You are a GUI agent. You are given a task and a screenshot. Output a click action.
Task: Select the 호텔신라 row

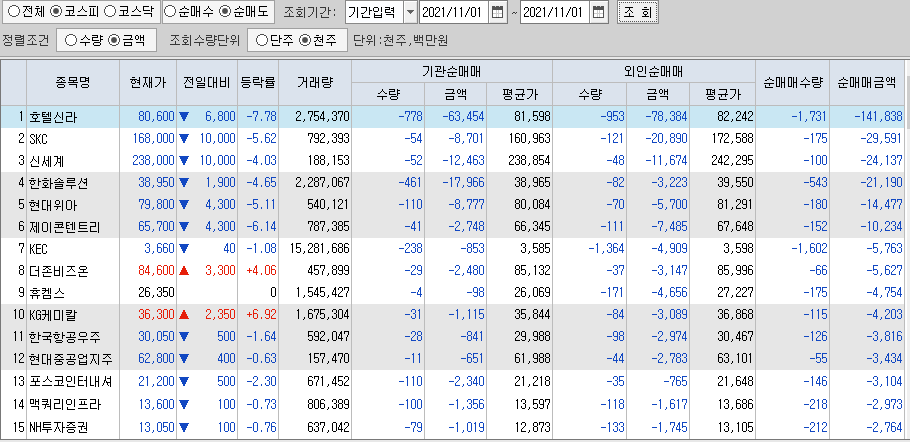(452, 117)
